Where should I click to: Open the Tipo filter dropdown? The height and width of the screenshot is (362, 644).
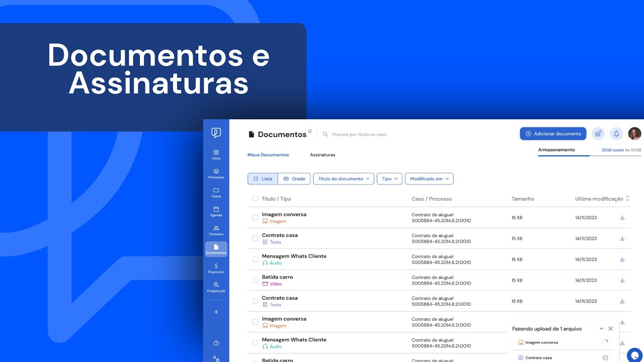point(389,178)
